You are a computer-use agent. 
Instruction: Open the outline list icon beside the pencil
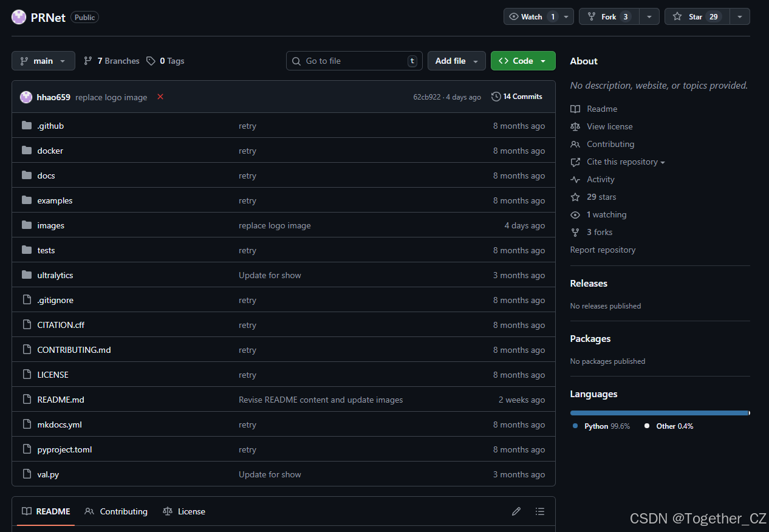pos(540,511)
